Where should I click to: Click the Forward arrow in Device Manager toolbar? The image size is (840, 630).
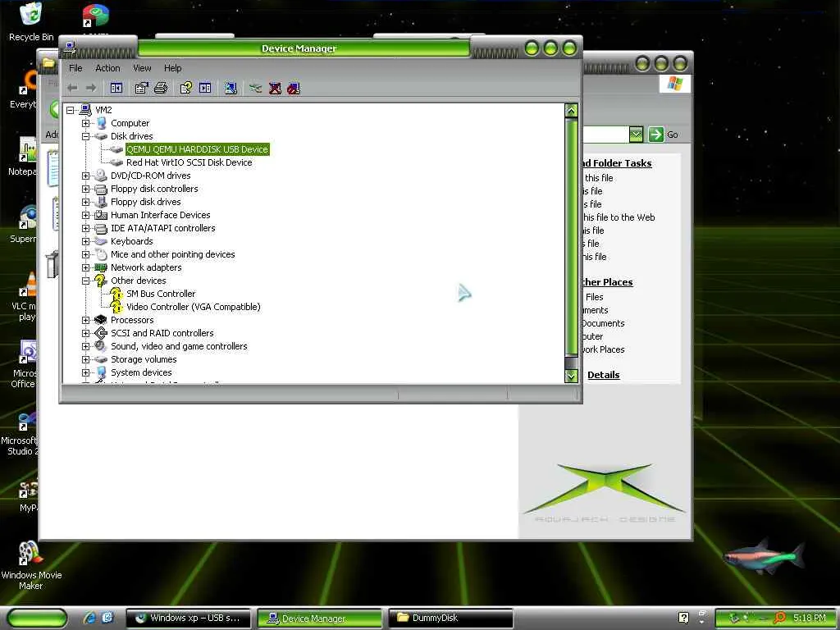click(x=91, y=88)
